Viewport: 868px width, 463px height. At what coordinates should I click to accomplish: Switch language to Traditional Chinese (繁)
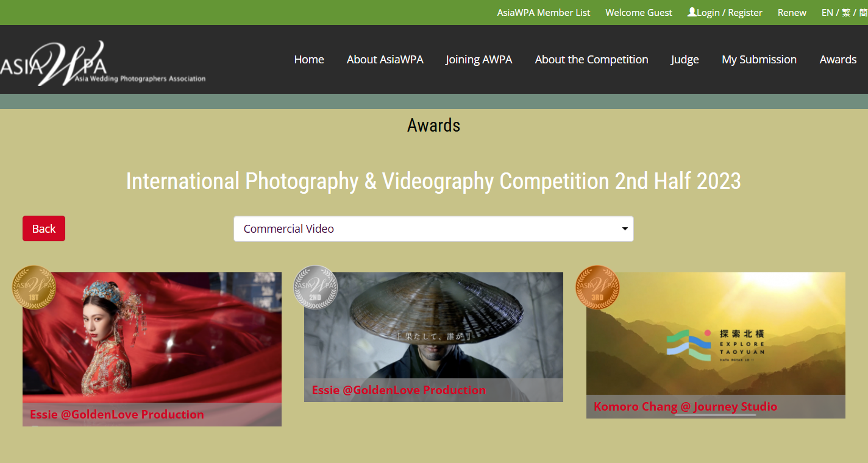tap(846, 12)
